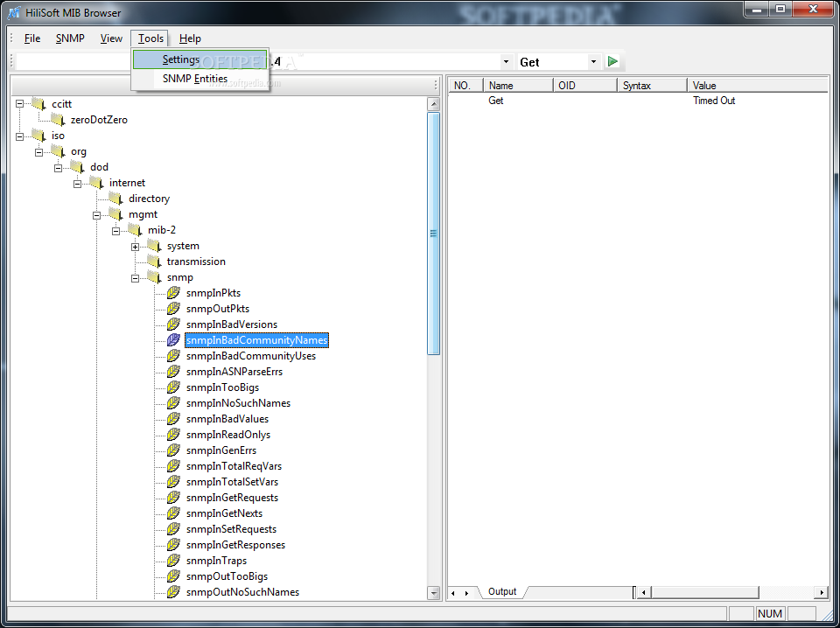Click the snmpOutTooBigs leaf icon
This screenshot has width=840, height=628.
coord(173,576)
